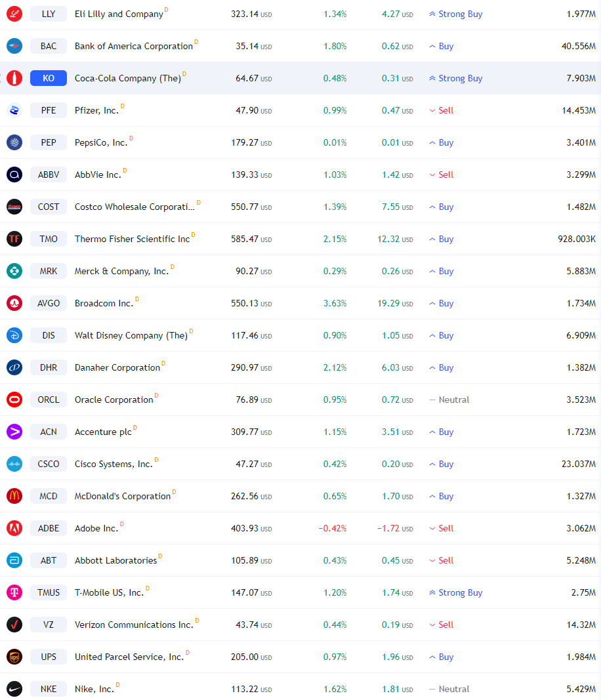Click the 23.037M volume for Cisco

579,464
